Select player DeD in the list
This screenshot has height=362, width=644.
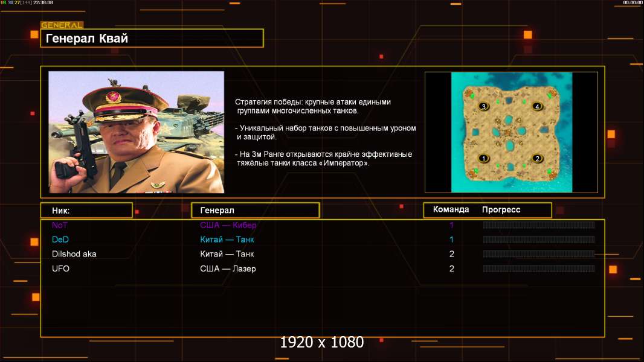coord(60,240)
